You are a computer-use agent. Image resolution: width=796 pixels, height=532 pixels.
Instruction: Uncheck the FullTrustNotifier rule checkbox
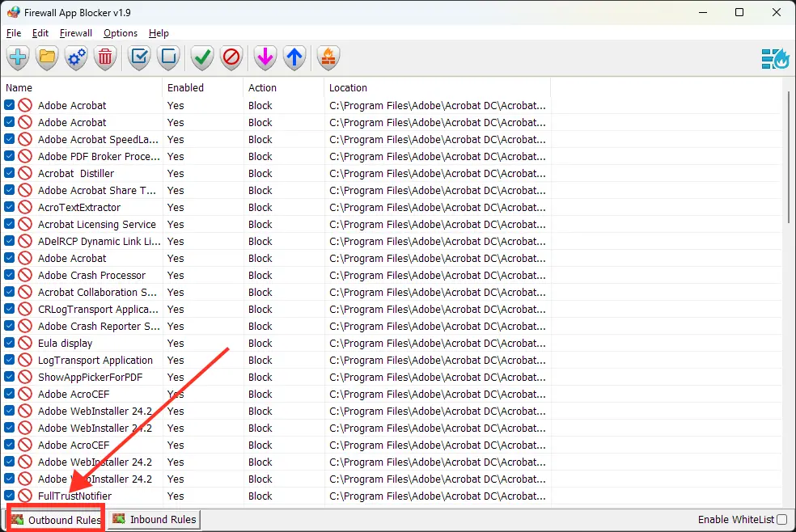click(x=9, y=496)
